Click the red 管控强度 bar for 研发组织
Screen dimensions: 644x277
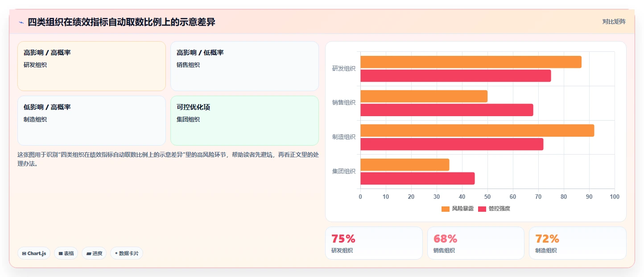[456, 76]
